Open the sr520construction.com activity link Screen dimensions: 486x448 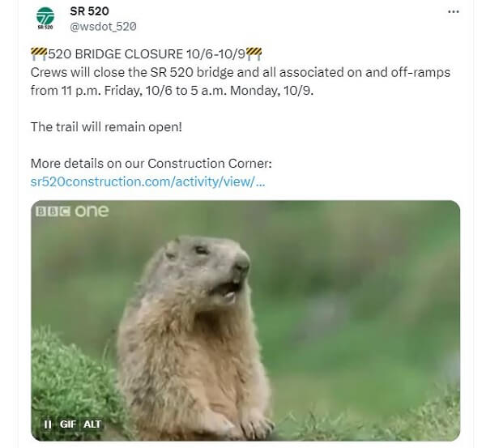148,181
